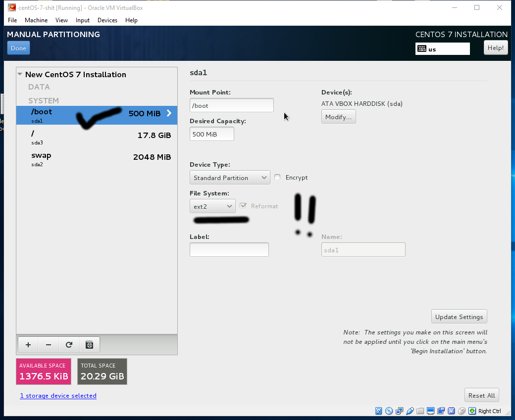Click the 'ATA VBOX HARDDISK (sda)' text
This screenshot has height=420, width=515.
click(362, 104)
